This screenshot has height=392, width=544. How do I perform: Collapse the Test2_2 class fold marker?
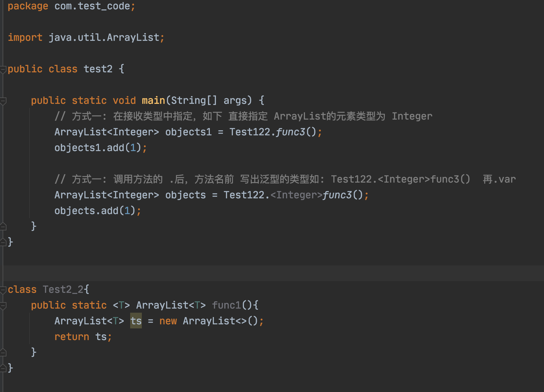click(x=3, y=290)
